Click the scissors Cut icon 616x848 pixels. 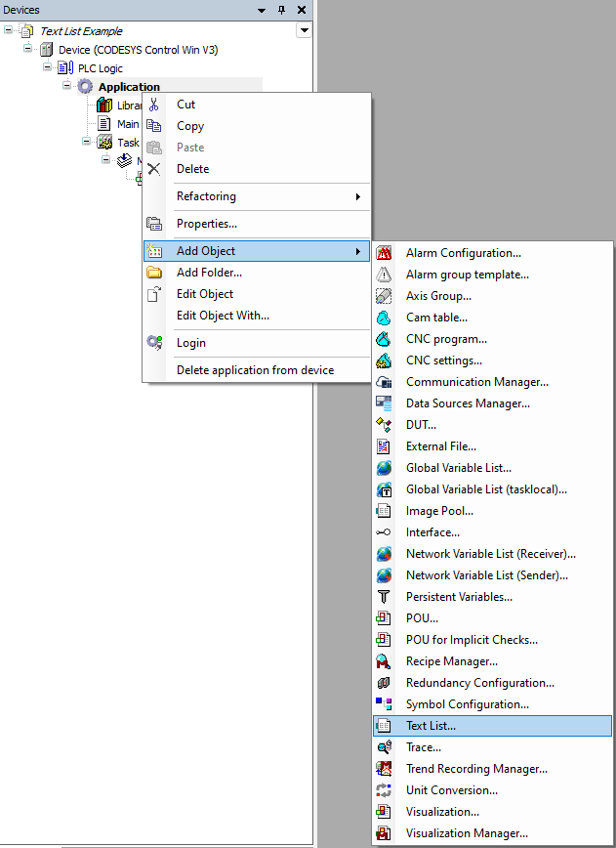pos(154,105)
